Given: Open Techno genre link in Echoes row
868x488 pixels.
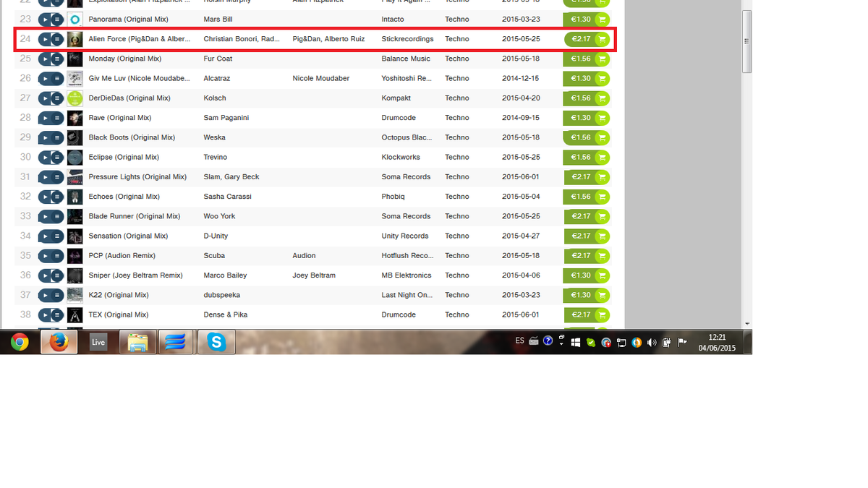Looking at the screenshot, I should (457, 197).
